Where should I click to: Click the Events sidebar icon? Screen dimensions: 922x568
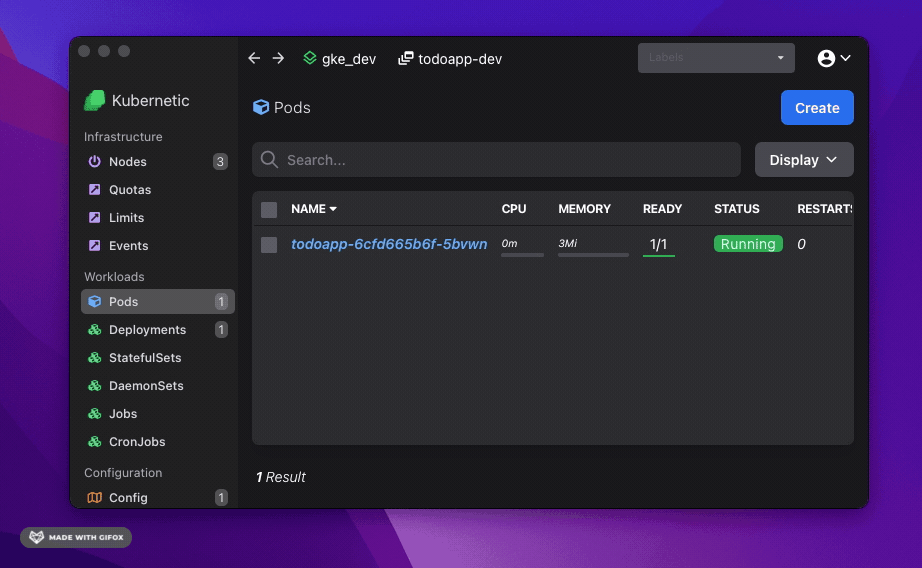coord(94,245)
